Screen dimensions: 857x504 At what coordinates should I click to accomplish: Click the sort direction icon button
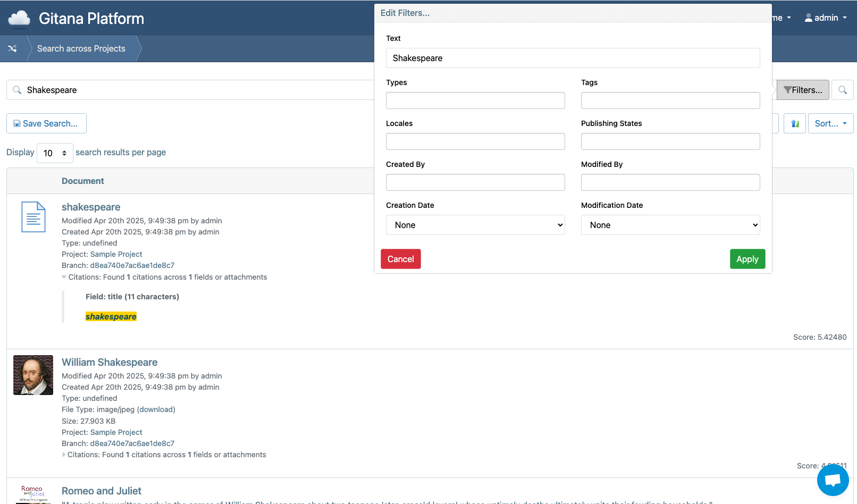795,123
